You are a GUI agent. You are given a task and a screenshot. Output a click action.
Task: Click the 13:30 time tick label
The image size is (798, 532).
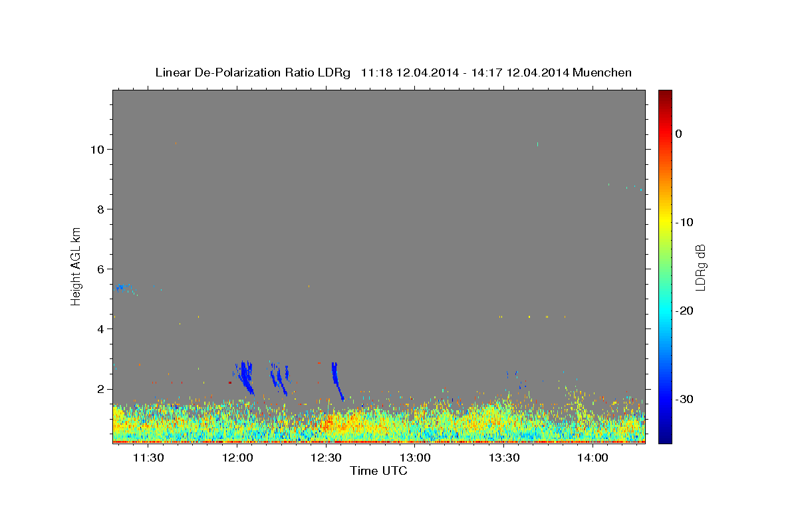tap(503, 458)
